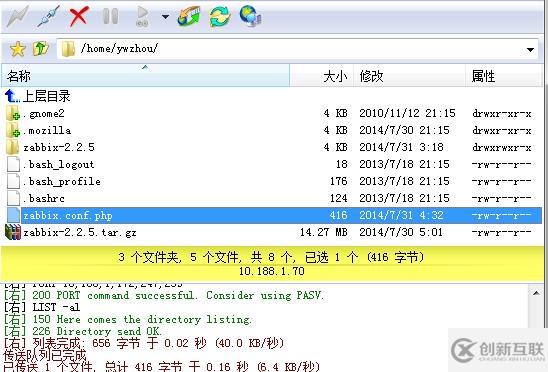Click the zabbix-2.2.5.tar.gz archive icon
Image resolution: width=548 pixels, height=372 pixels.
point(13,232)
